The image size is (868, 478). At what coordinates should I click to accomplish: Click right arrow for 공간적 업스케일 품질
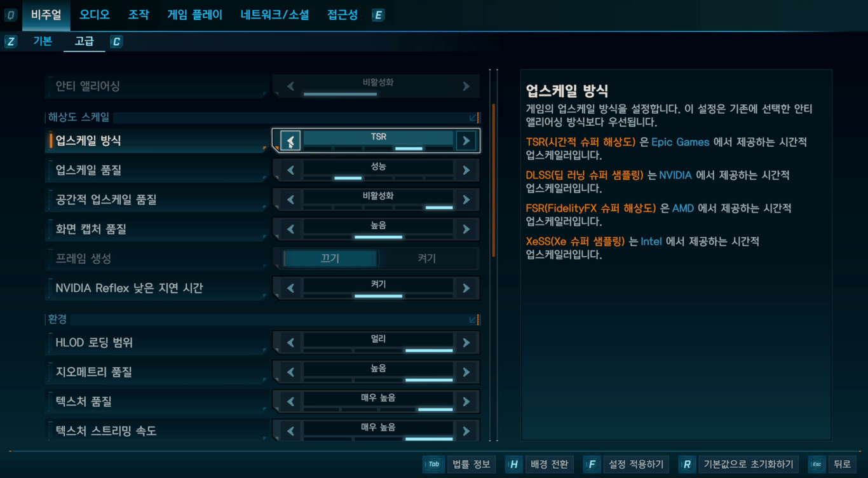point(466,200)
